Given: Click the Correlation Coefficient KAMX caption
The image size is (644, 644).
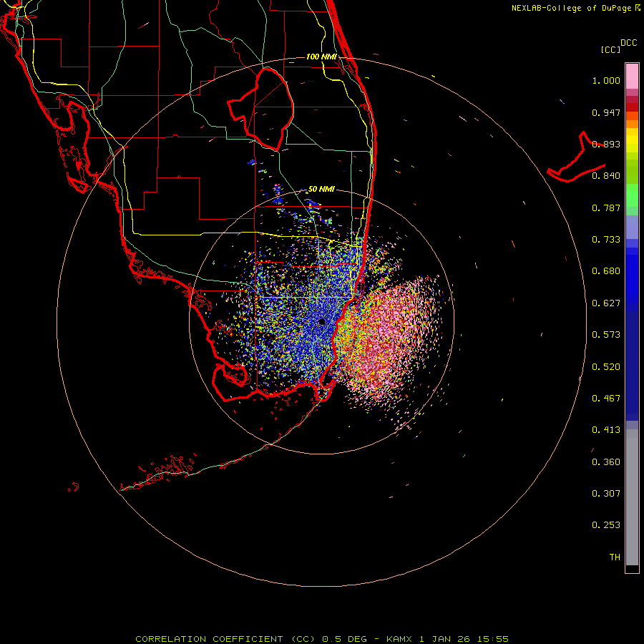Looking at the screenshot, I should [322, 639].
